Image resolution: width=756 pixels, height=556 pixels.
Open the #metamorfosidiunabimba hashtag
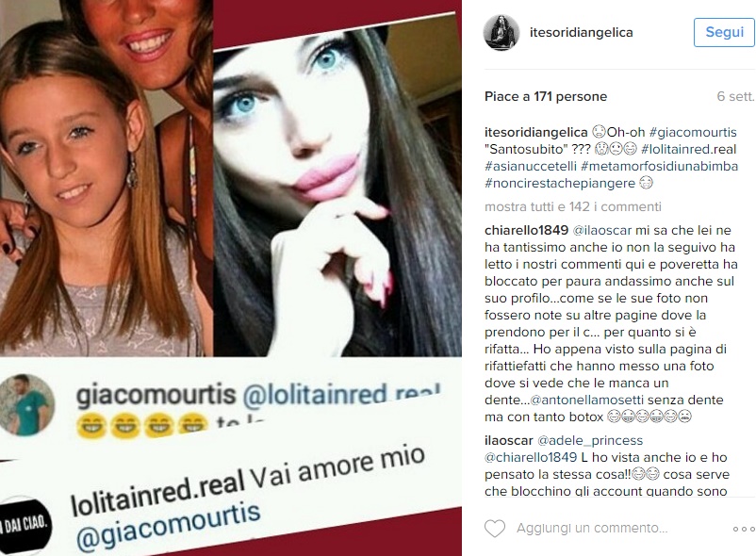(x=660, y=166)
